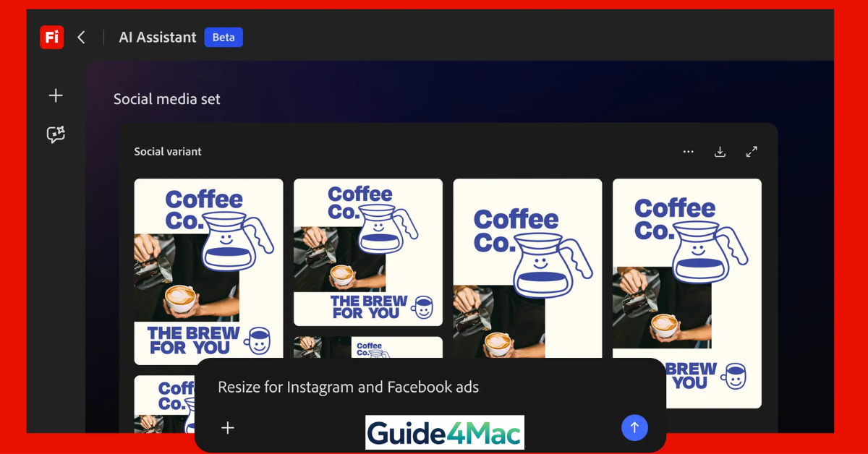Click the Adobe Firefly app logo

51,37
